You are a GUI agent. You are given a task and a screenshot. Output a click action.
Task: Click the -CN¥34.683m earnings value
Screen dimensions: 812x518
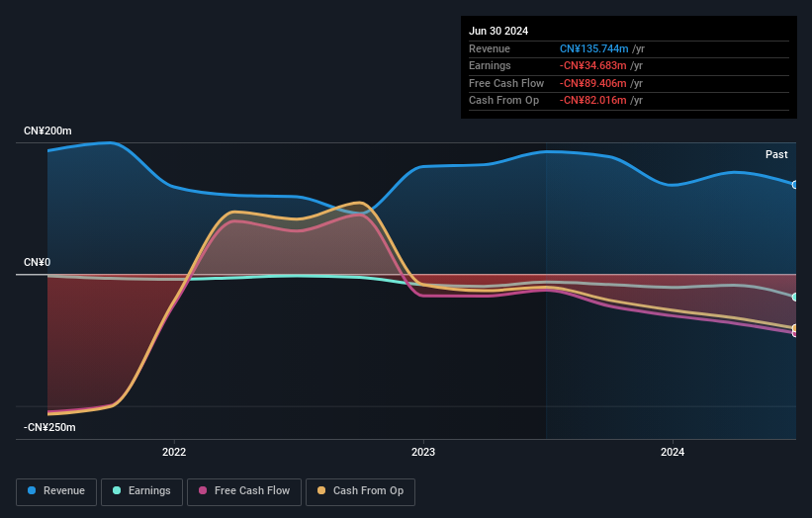593,65
